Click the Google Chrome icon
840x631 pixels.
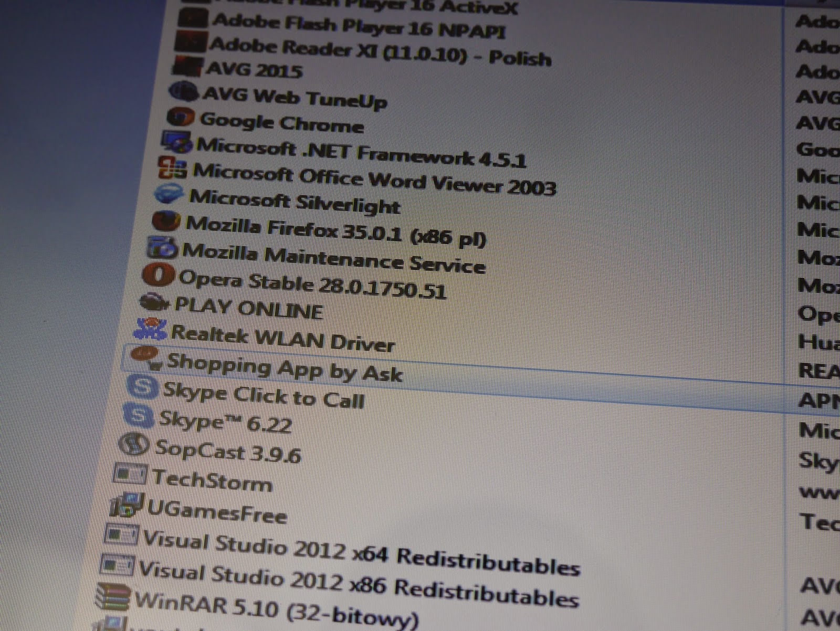click(x=181, y=117)
